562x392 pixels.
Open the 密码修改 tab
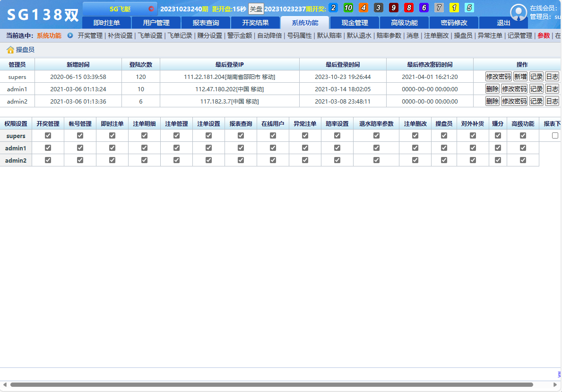point(454,23)
